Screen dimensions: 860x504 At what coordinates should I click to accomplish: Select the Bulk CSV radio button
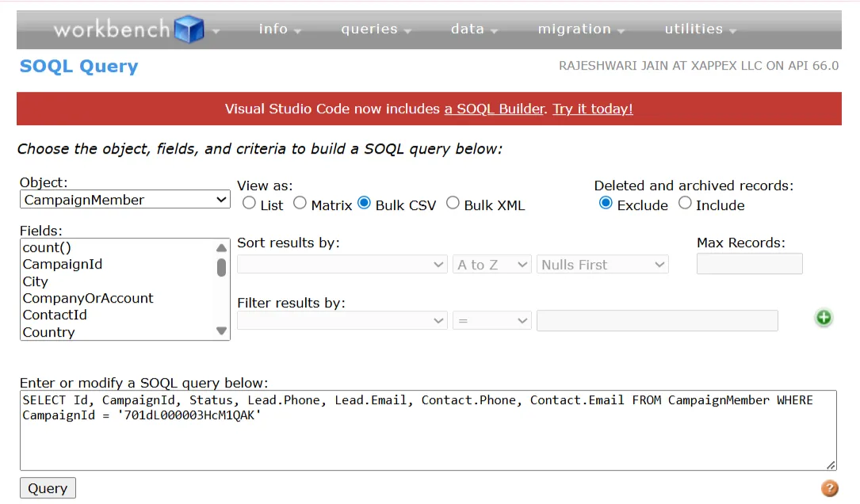point(364,203)
